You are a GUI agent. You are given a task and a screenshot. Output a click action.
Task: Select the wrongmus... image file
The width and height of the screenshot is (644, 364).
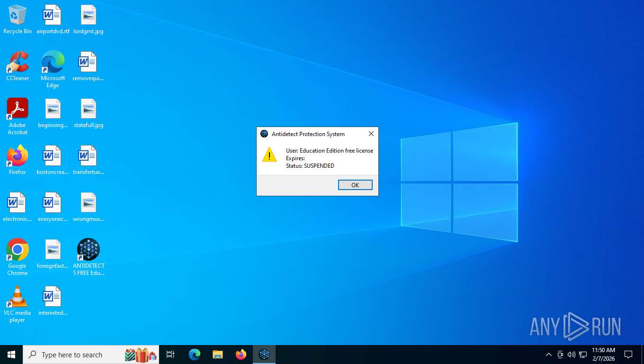click(x=89, y=207)
